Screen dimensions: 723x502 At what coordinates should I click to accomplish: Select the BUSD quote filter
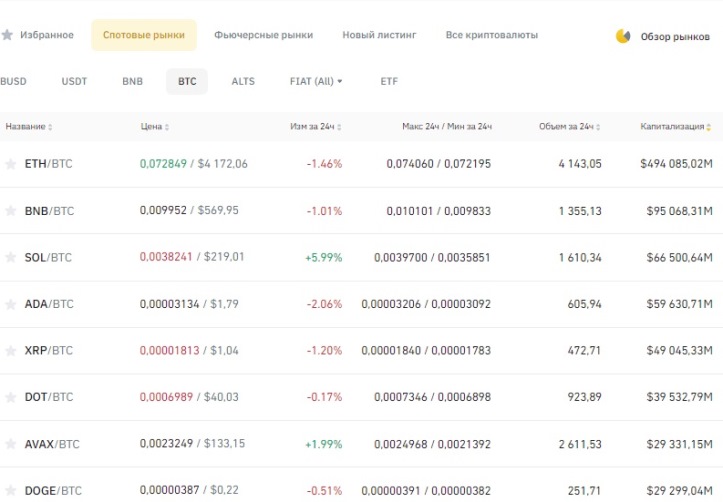13,81
